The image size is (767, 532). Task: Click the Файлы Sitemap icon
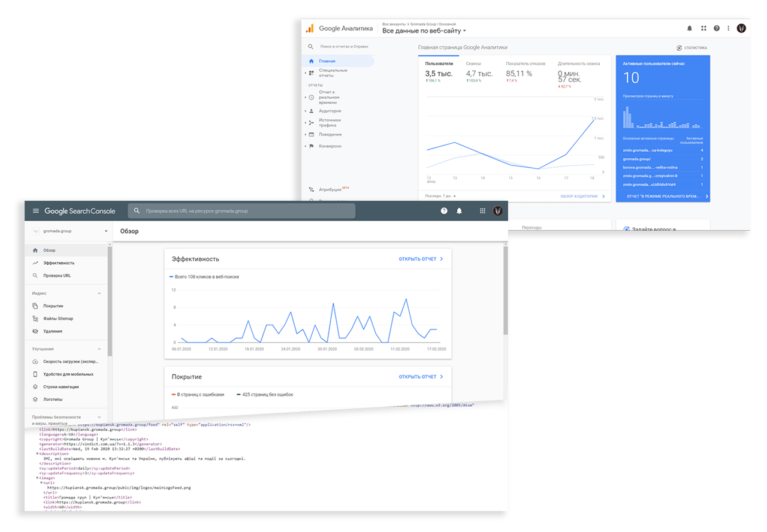point(35,319)
